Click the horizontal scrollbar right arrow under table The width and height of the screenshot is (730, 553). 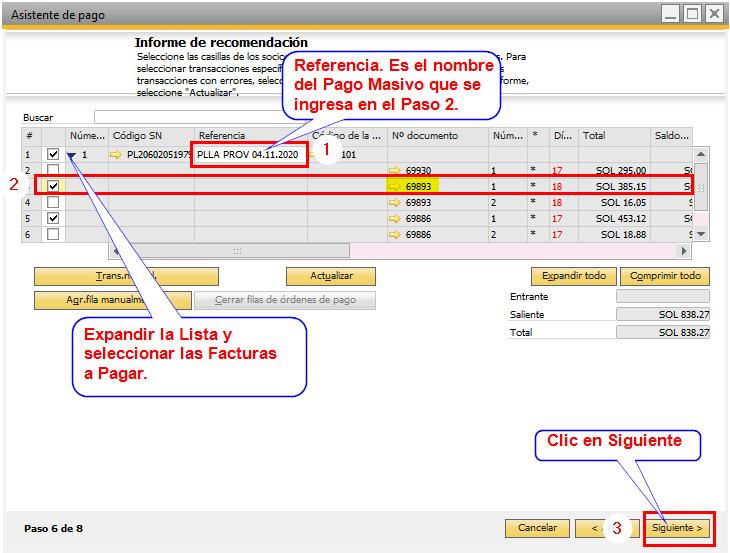[712, 251]
